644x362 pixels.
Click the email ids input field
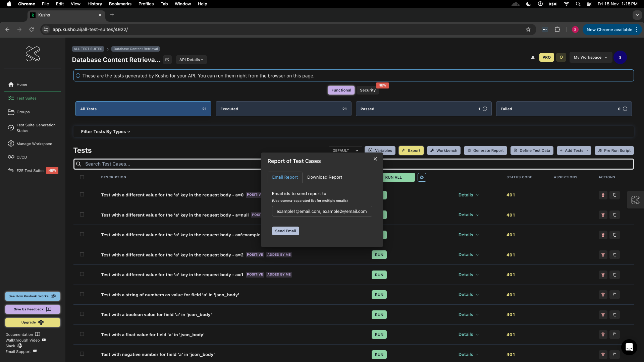[x=322, y=212]
